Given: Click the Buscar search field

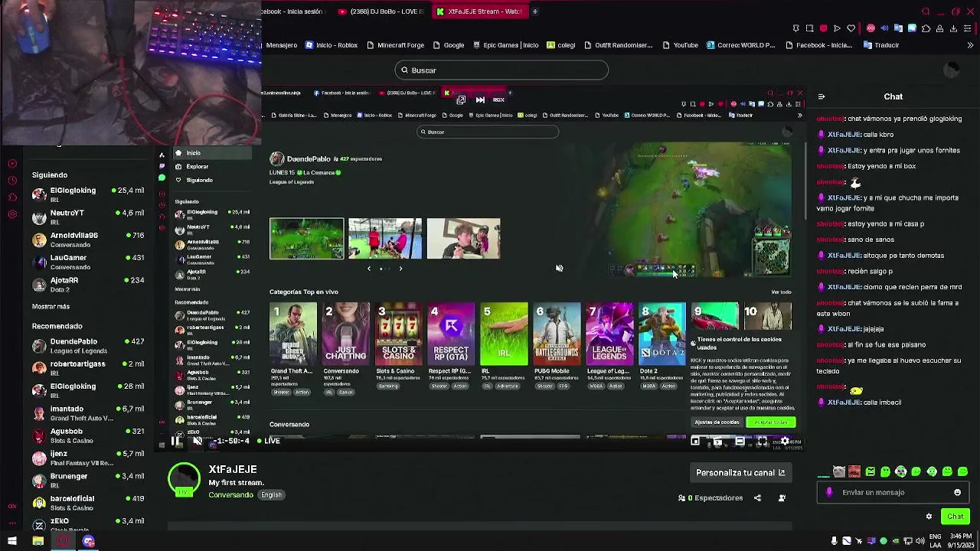Looking at the screenshot, I should click(501, 70).
